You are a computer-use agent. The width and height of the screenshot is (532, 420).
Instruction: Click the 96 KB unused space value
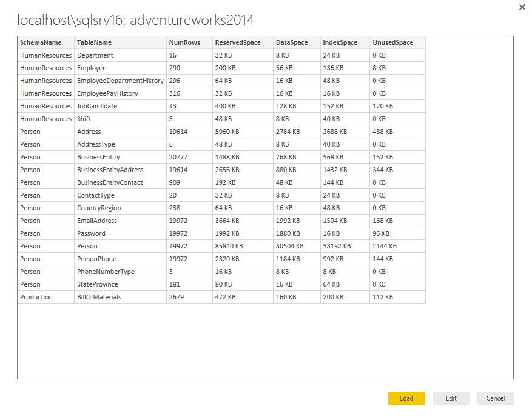click(398, 233)
